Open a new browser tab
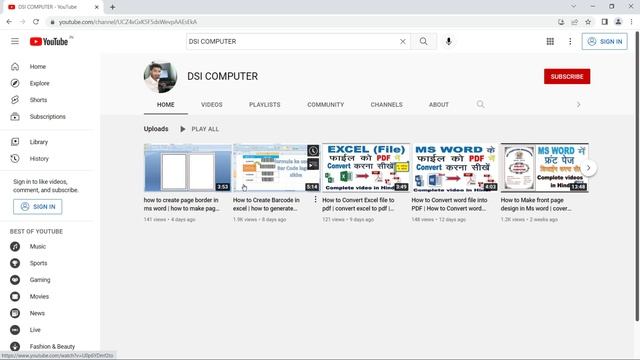This screenshot has width=640, height=360. coord(112,7)
